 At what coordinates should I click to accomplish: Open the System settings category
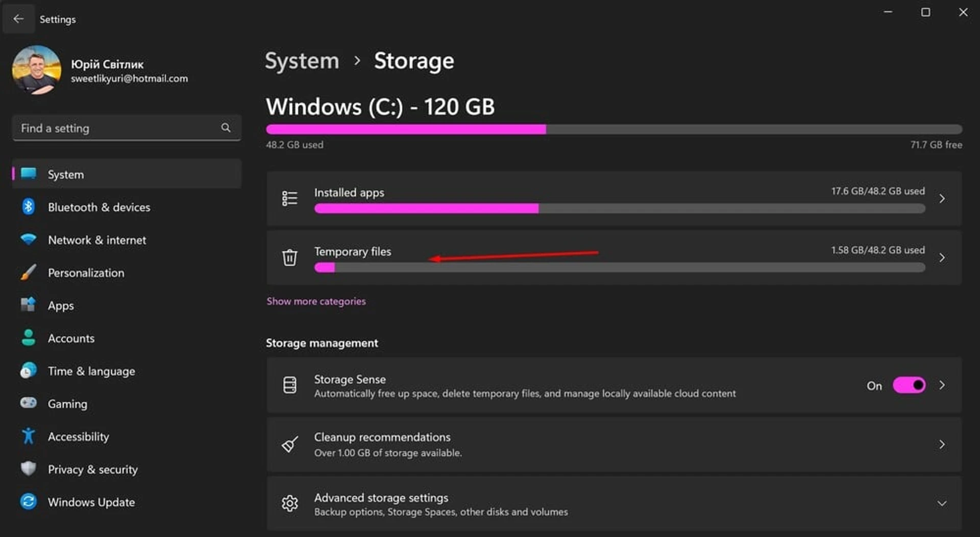pos(127,174)
